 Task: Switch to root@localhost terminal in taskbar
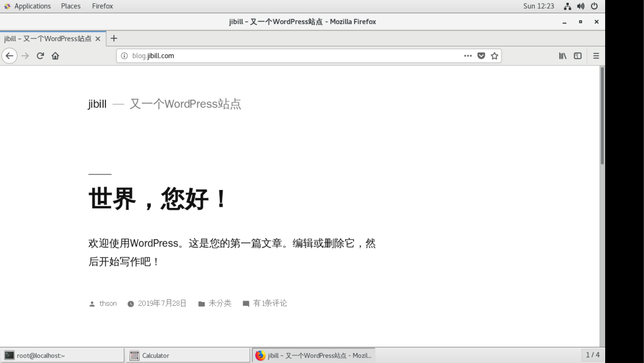click(62, 356)
